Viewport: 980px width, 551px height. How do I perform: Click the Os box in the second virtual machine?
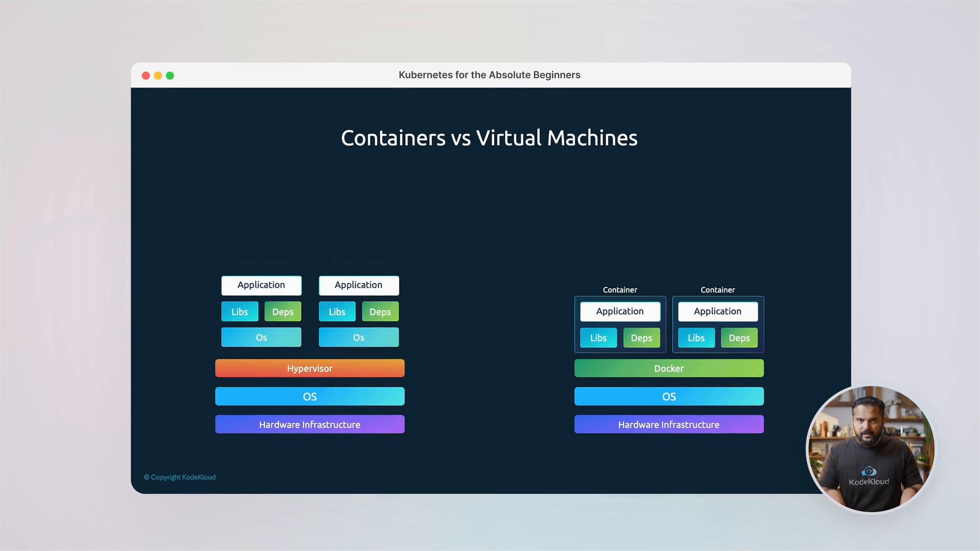(359, 337)
